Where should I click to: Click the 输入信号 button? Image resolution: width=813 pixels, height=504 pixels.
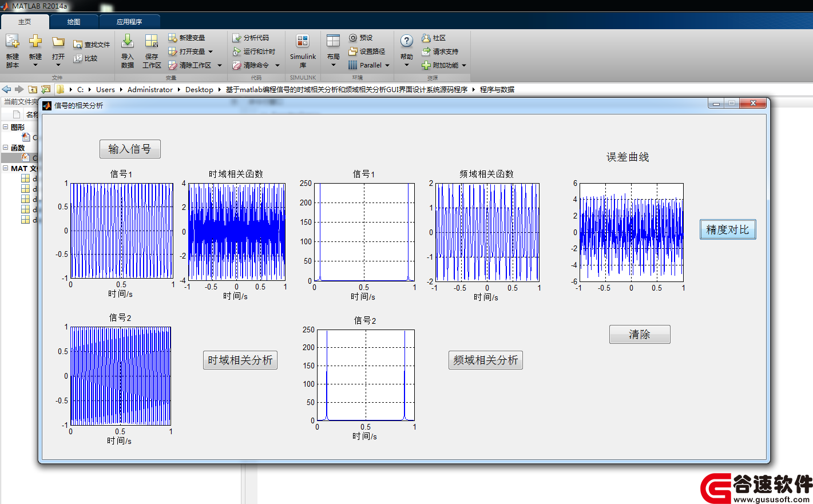click(x=130, y=149)
